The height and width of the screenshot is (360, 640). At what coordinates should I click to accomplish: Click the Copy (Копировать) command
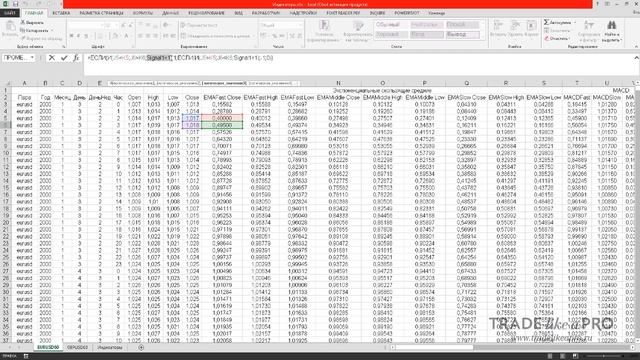click(34, 31)
